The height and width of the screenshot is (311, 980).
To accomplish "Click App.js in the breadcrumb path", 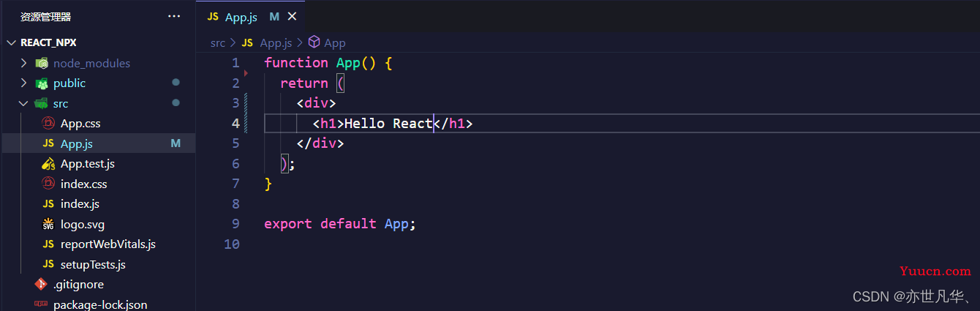I will [x=276, y=42].
